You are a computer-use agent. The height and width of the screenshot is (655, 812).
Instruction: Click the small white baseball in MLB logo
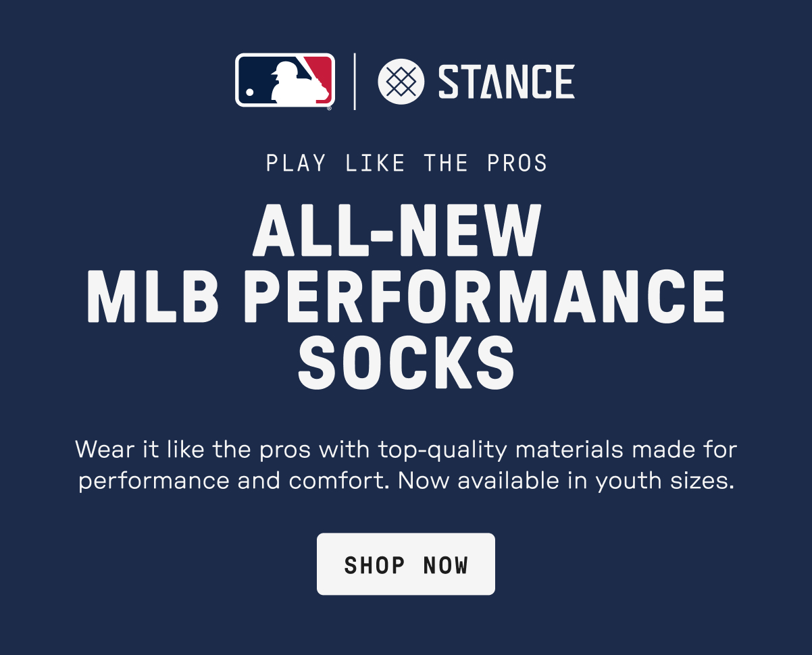coord(250,92)
